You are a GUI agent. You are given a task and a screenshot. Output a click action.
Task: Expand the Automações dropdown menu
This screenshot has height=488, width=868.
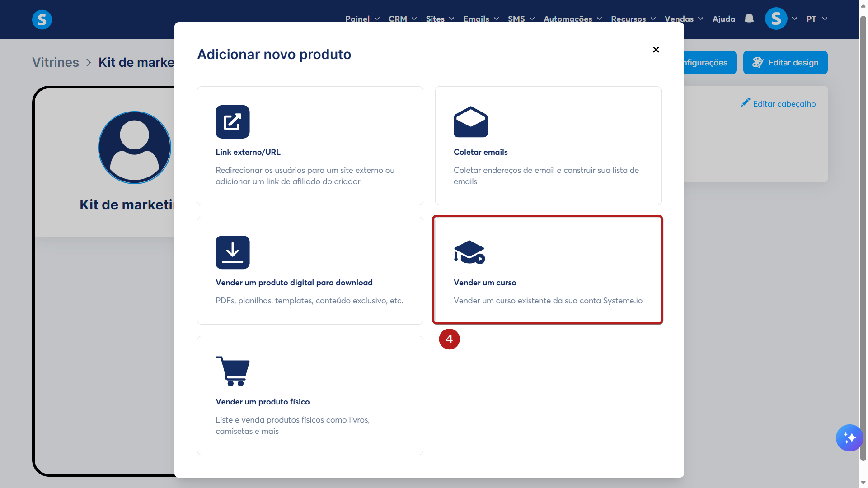click(572, 19)
